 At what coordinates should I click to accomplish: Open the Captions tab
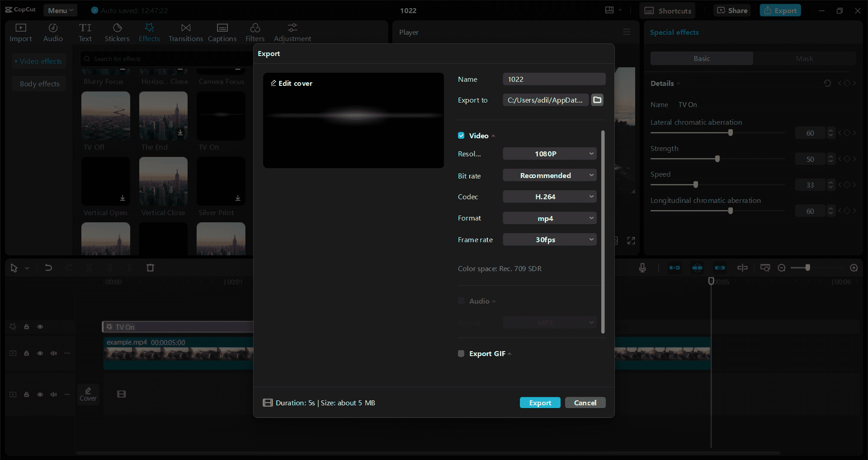222,33
